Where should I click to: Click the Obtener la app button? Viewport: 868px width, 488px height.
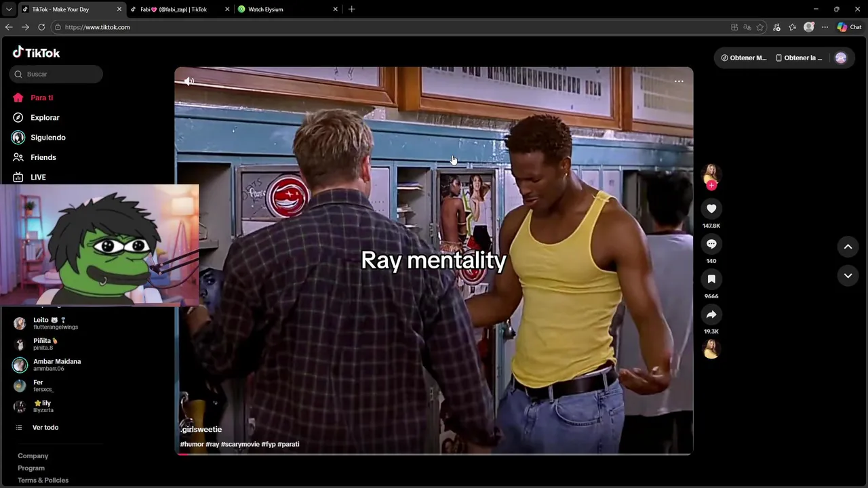[x=799, y=58]
